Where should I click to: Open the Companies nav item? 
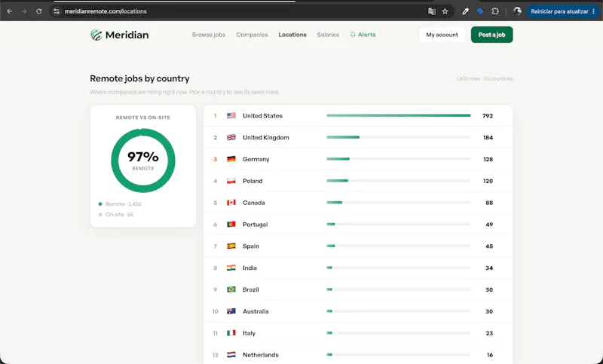coord(252,35)
